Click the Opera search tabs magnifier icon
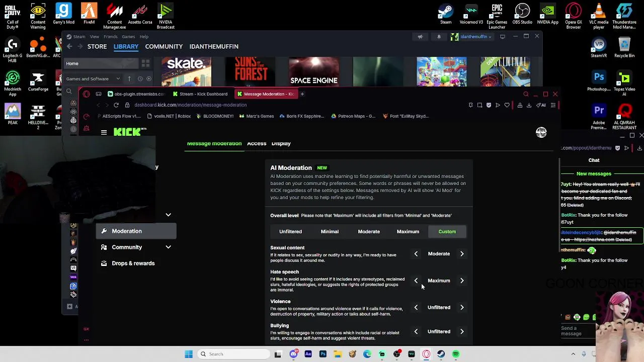 (526, 94)
